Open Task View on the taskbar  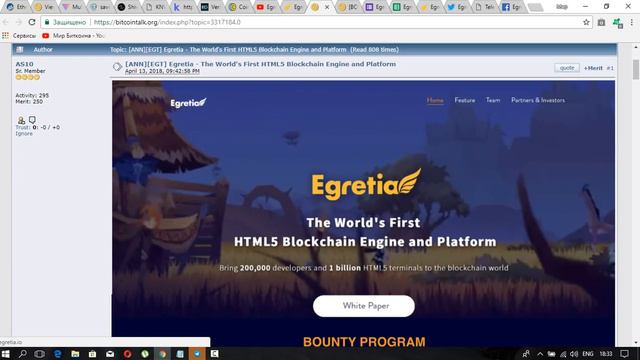40,354
